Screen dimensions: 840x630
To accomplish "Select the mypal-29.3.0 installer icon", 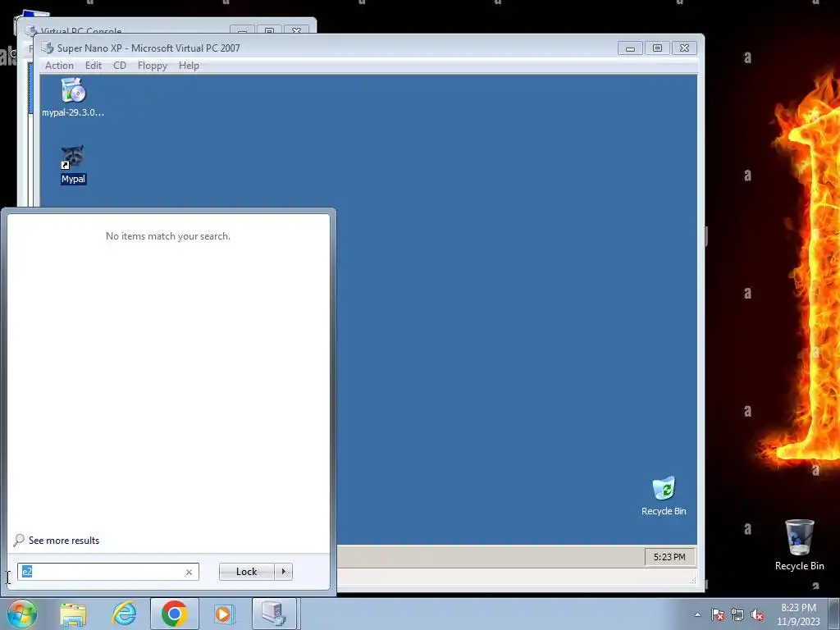I will point(73,98).
